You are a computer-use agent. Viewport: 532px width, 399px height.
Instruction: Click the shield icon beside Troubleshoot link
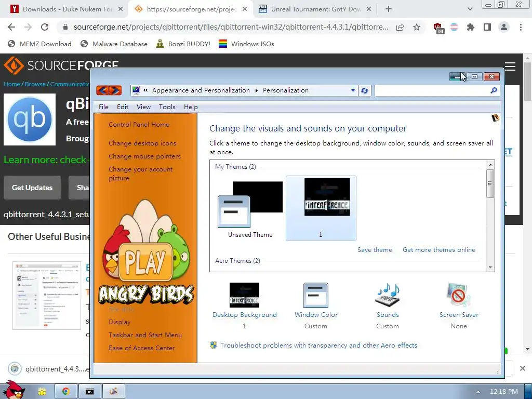point(214,345)
